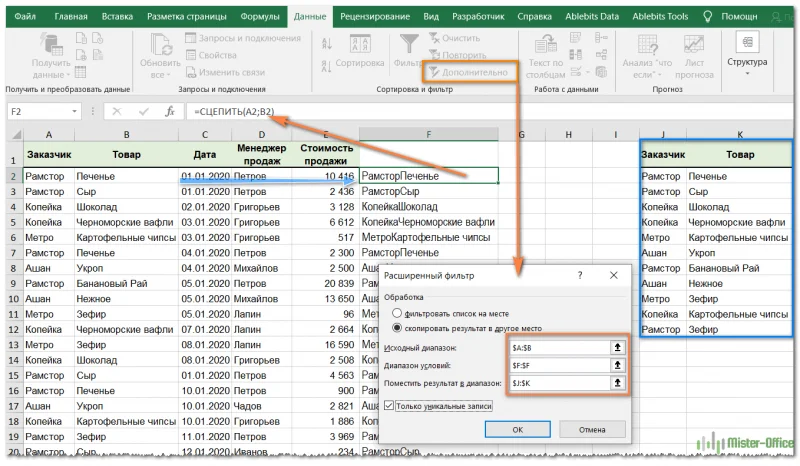Click the 'Поместить результат в диапазон' input field
The height and width of the screenshot is (466, 800).
[556, 383]
